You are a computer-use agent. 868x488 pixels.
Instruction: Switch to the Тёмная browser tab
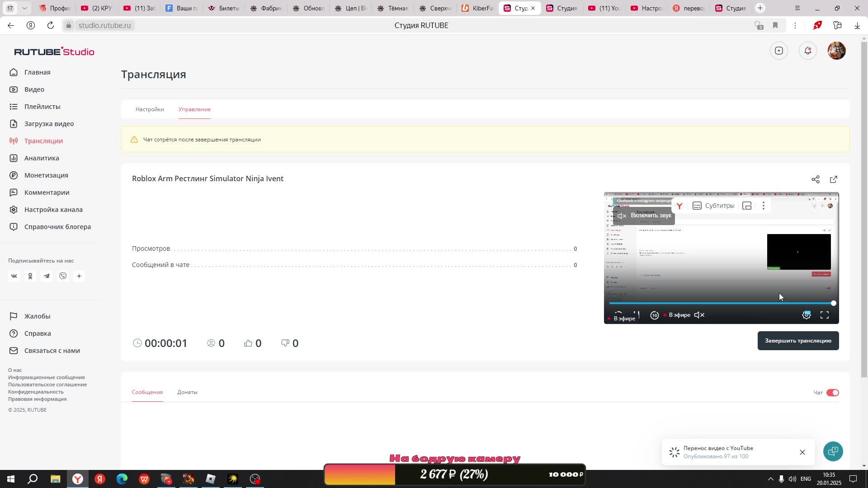[393, 8]
